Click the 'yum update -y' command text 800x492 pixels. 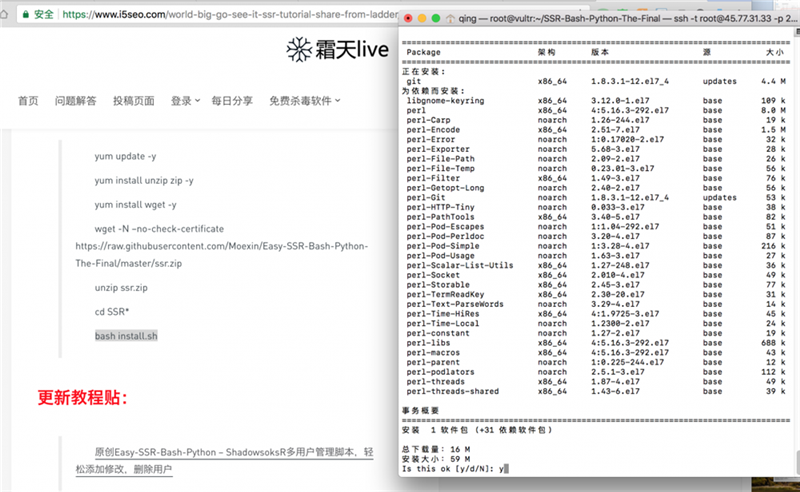126,156
